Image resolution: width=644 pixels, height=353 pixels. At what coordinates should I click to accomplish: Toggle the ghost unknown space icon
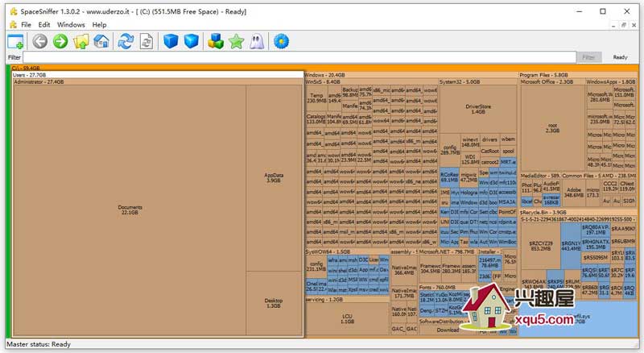tap(257, 41)
